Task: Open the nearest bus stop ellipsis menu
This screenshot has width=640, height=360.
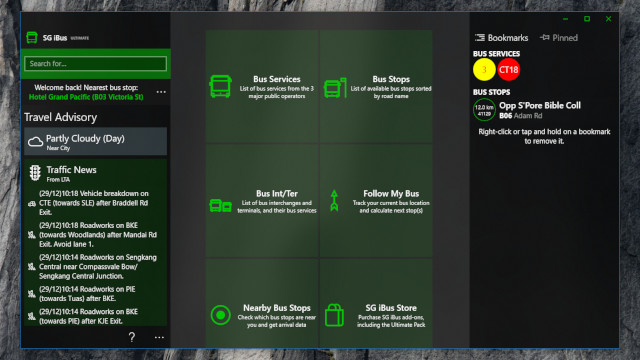Action: pos(161,92)
